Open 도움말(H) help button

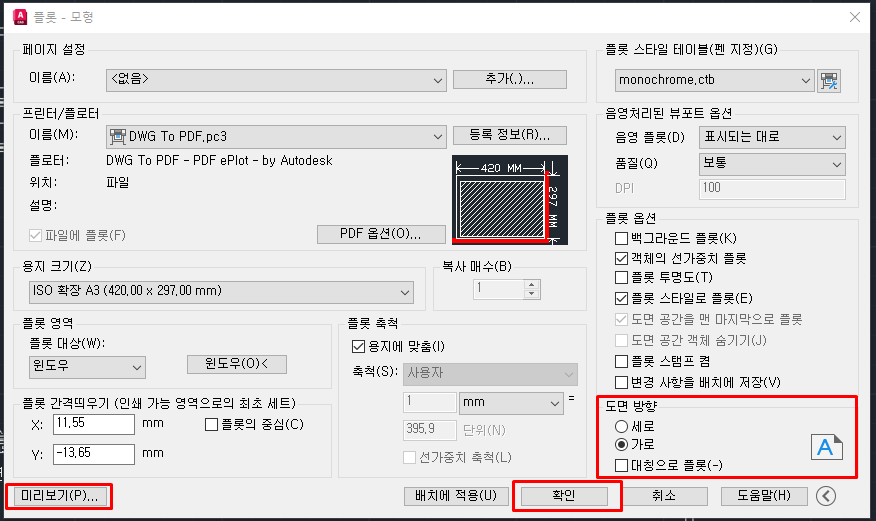click(x=764, y=496)
